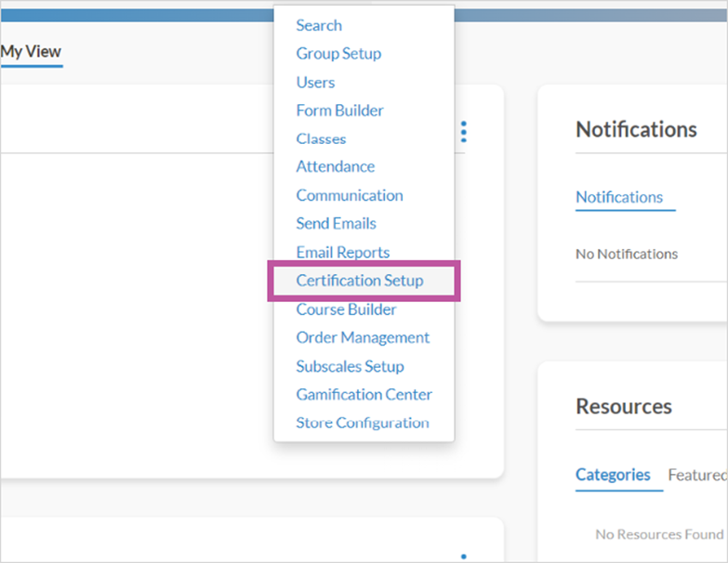Select Search from the dropdown menu

coord(319,25)
